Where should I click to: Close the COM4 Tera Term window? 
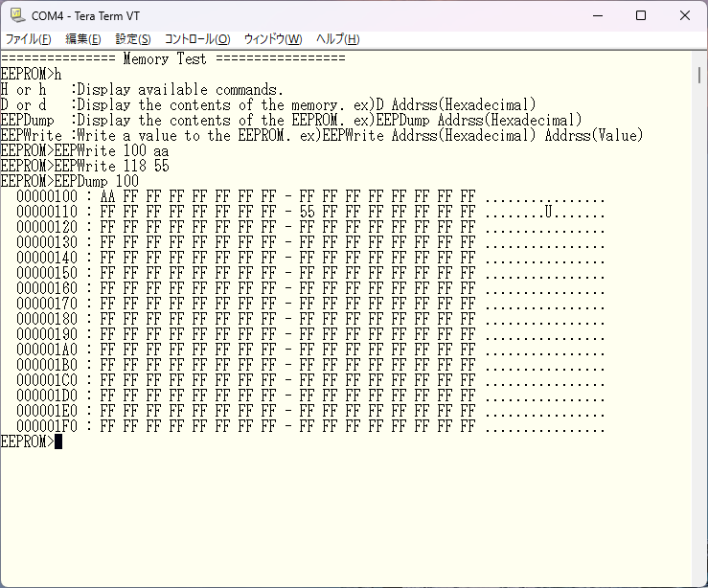[x=685, y=15]
